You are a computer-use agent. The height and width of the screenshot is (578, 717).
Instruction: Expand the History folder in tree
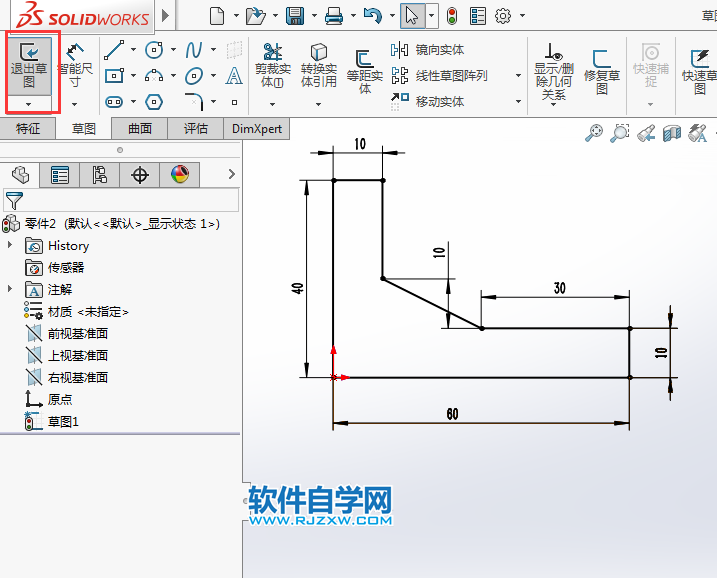click(11, 246)
